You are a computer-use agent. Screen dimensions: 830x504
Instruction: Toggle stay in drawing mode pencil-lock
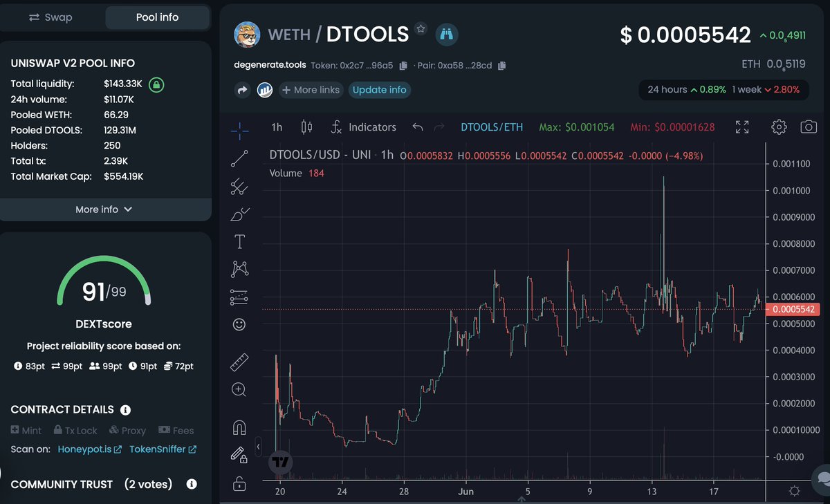[239, 455]
